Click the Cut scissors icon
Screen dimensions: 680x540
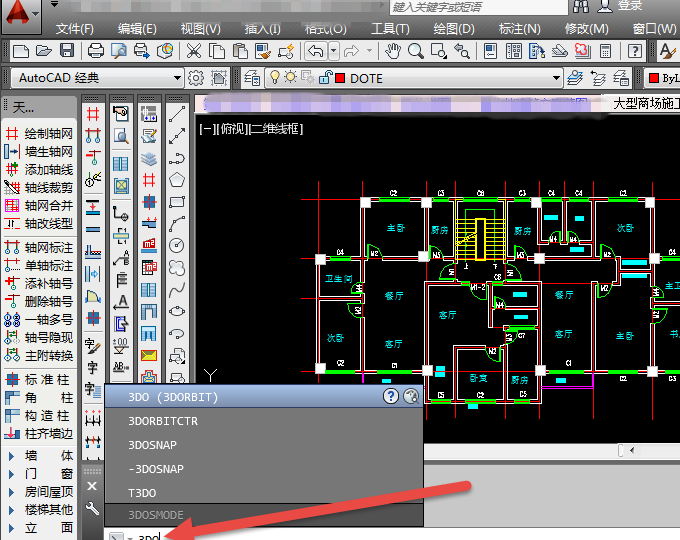193,51
